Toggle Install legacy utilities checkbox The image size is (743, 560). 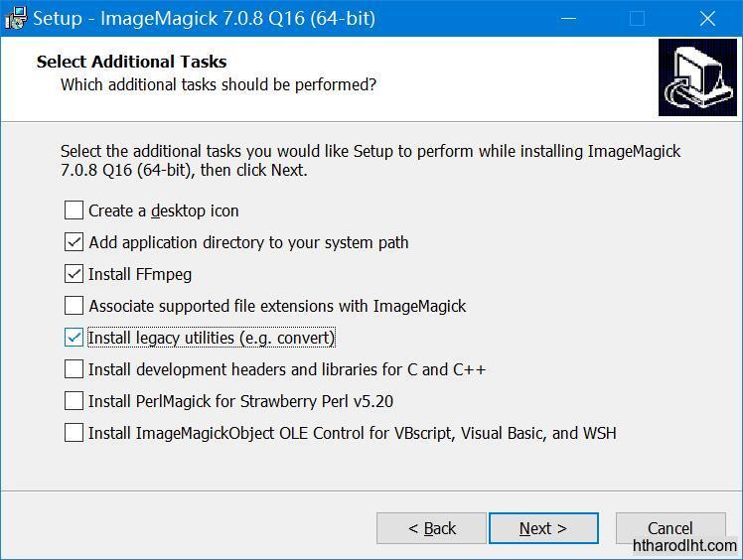[x=74, y=338]
